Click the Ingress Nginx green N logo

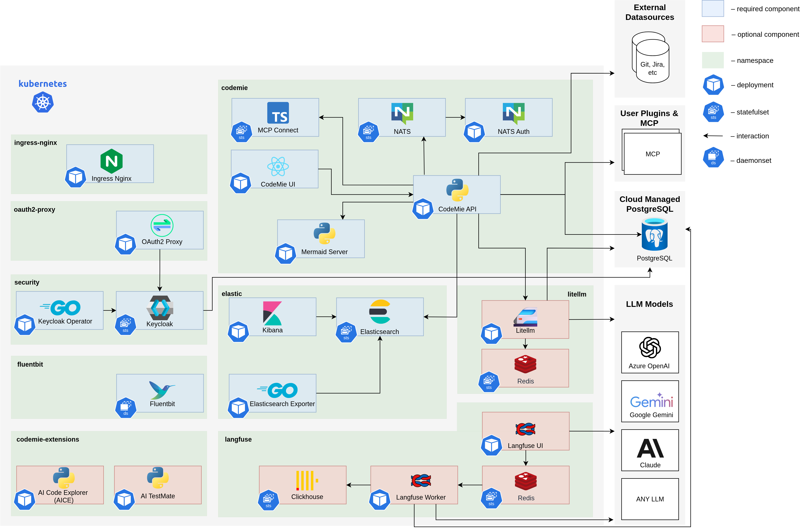(x=111, y=161)
